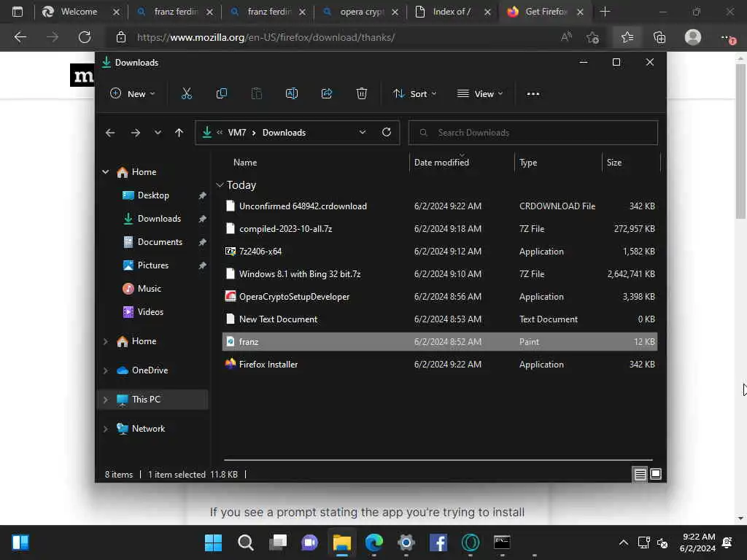This screenshot has height=560, width=747.
Task: Select Documents in the navigation pane
Action: [160, 242]
